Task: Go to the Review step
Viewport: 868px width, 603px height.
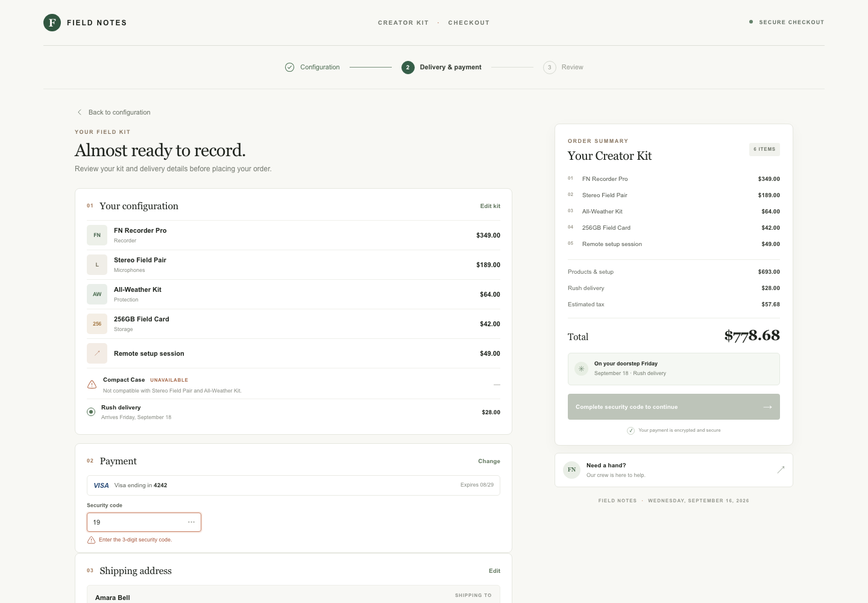Action: tap(563, 67)
